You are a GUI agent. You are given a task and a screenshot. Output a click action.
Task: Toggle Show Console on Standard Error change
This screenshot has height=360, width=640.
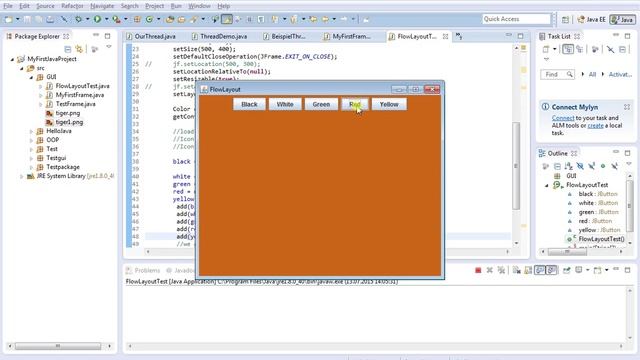(551, 270)
